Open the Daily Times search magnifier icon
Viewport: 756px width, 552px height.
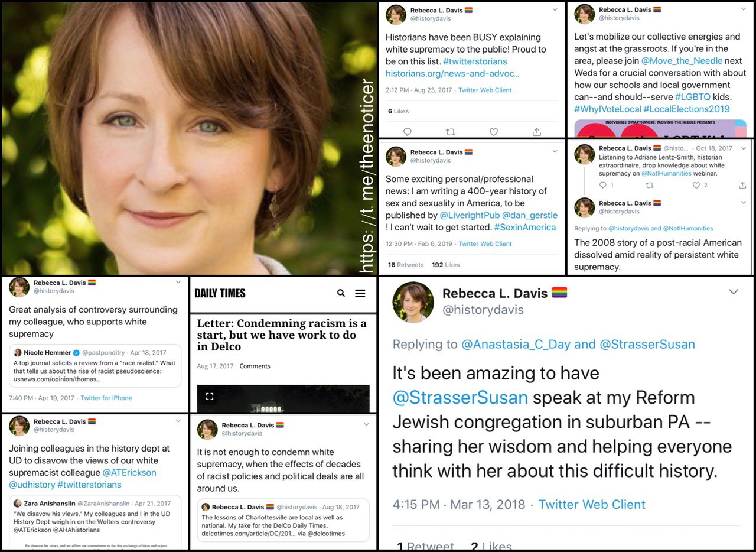click(x=341, y=293)
